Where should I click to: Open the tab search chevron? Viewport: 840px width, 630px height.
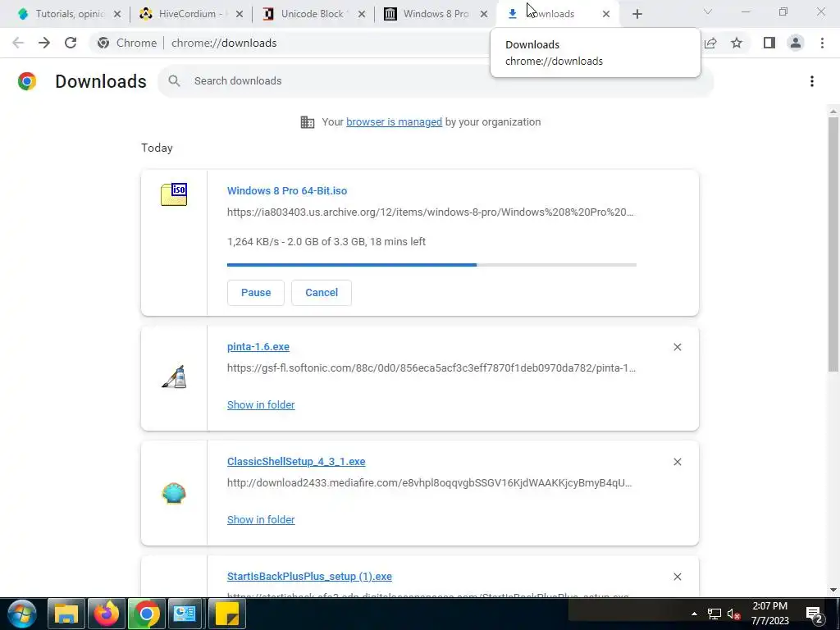(x=708, y=11)
